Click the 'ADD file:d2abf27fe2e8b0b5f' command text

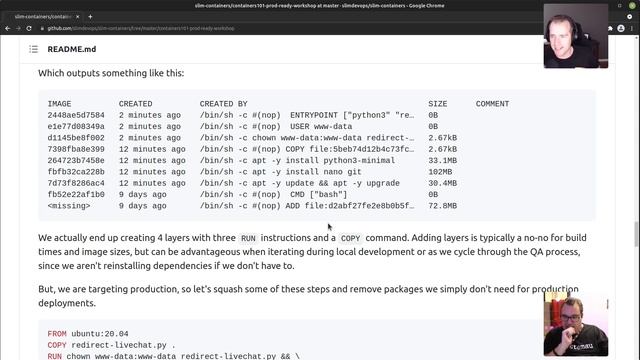[349, 206]
